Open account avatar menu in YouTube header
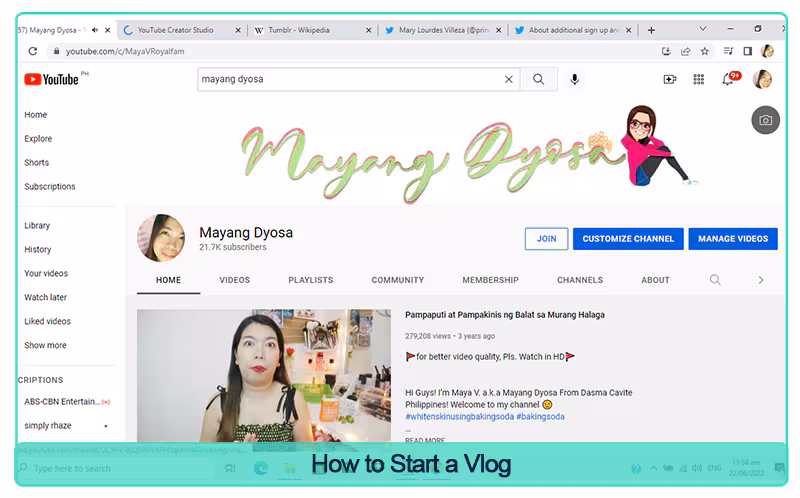 pyautogui.click(x=762, y=79)
